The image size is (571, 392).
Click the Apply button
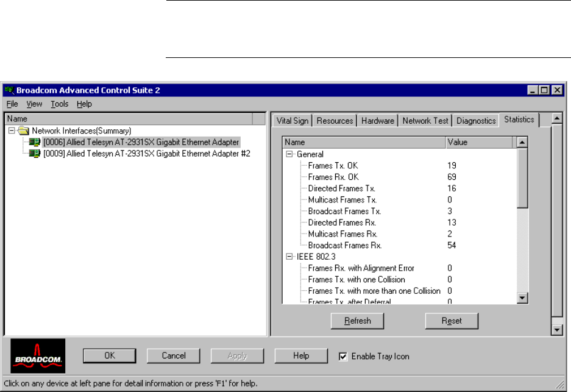(x=237, y=355)
